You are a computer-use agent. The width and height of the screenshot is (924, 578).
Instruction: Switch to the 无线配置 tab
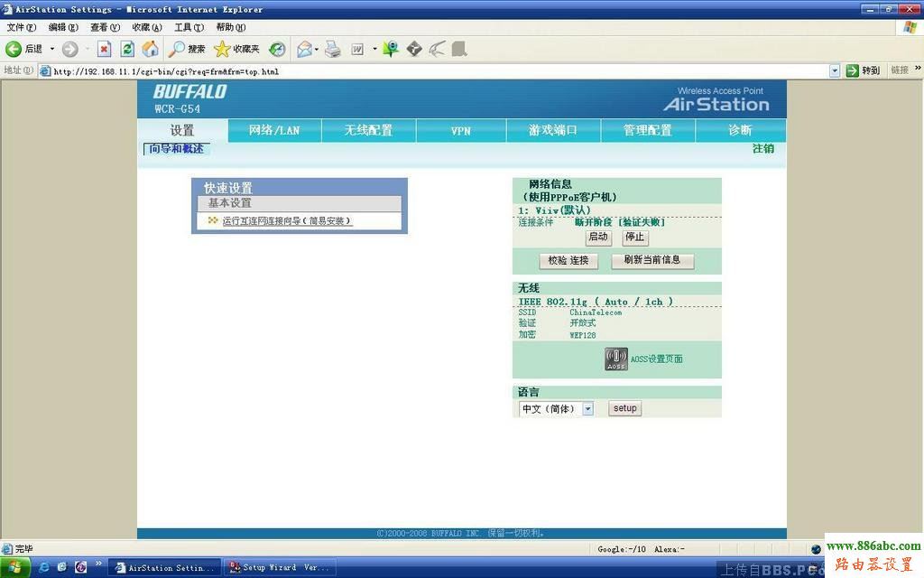[368, 130]
